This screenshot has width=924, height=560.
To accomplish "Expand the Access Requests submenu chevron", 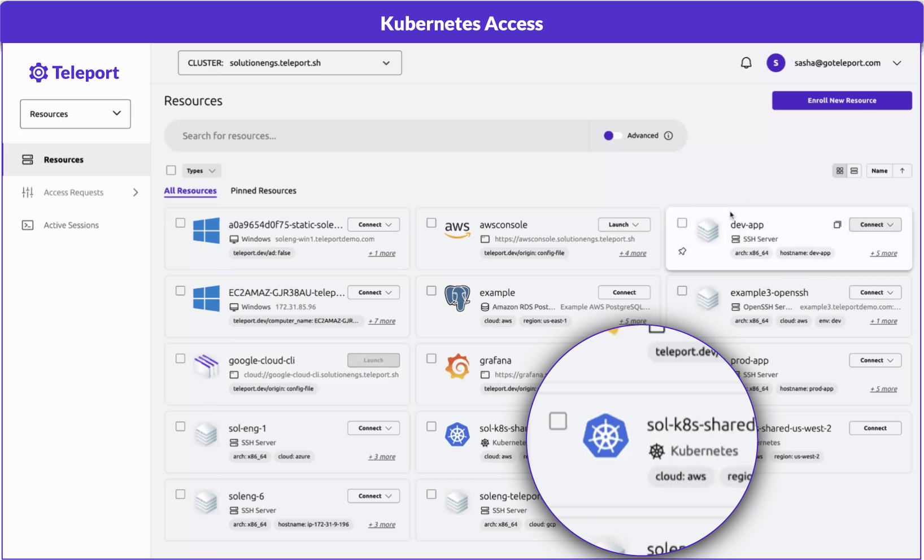I will (x=136, y=193).
